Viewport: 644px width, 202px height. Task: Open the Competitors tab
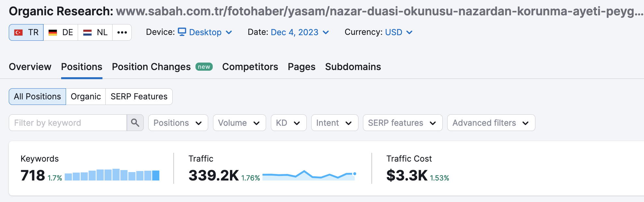click(250, 67)
